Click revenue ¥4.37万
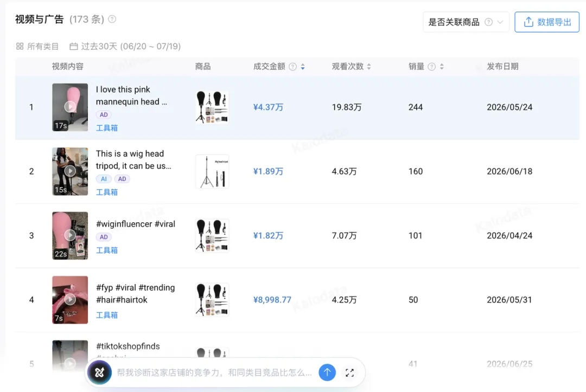The height and width of the screenshot is (392, 586). tap(268, 107)
